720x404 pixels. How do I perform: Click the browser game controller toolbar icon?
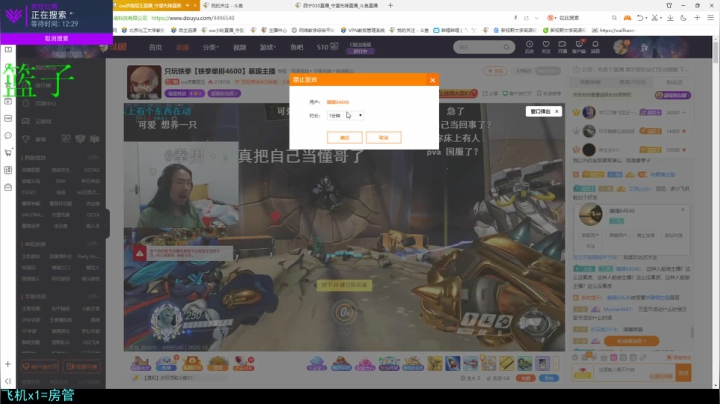tap(627, 18)
